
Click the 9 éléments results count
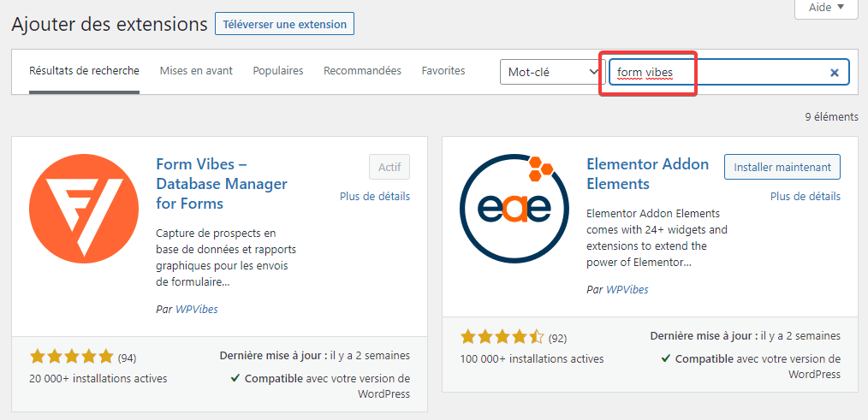[832, 116]
